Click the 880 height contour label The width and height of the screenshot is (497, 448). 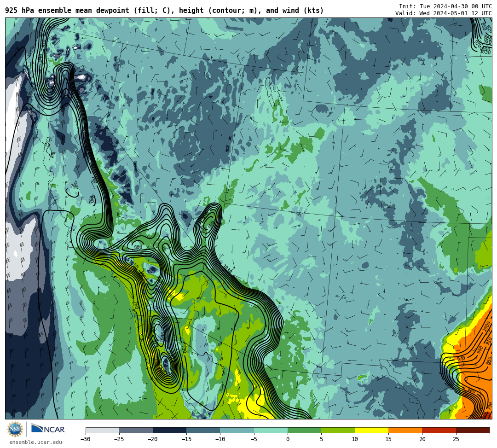pos(138,247)
